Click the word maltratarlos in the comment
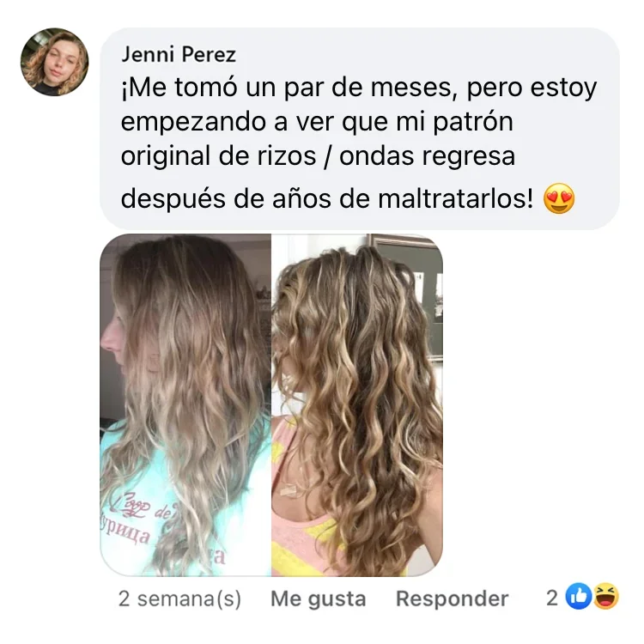The width and height of the screenshot is (644, 644). click(x=455, y=199)
